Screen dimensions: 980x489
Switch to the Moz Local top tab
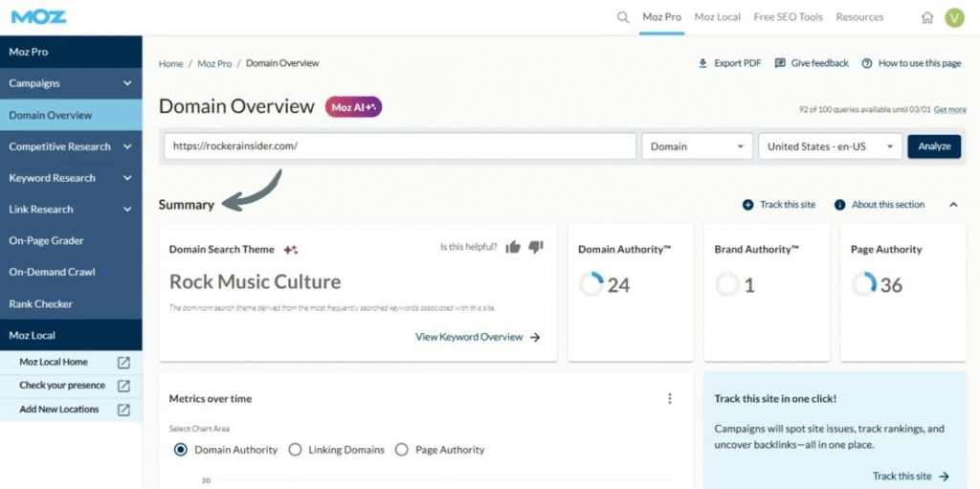coord(718,17)
